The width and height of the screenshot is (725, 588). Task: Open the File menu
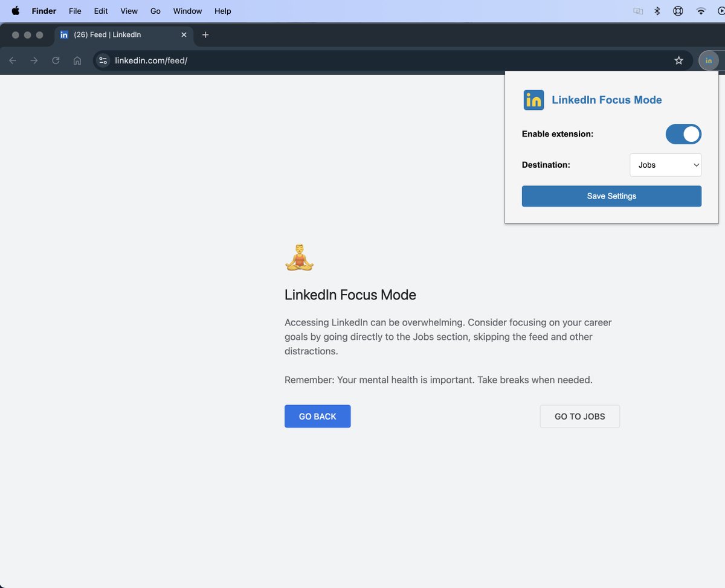pyautogui.click(x=75, y=11)
